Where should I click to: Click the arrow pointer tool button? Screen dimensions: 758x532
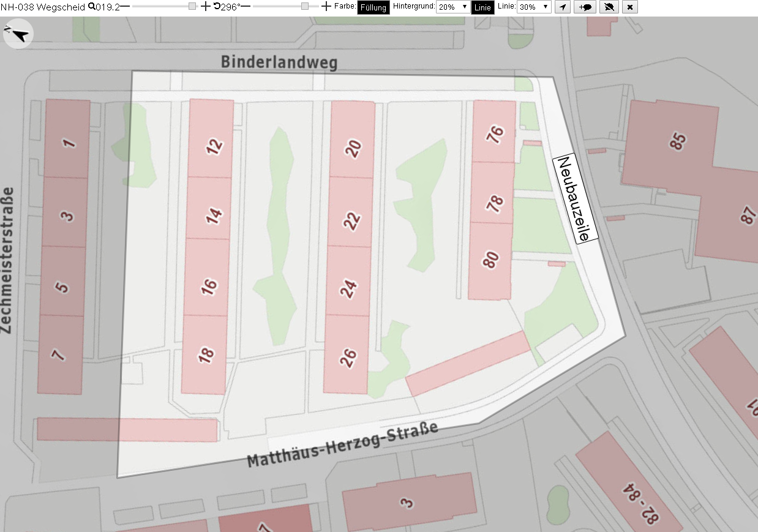click(562, 7)
